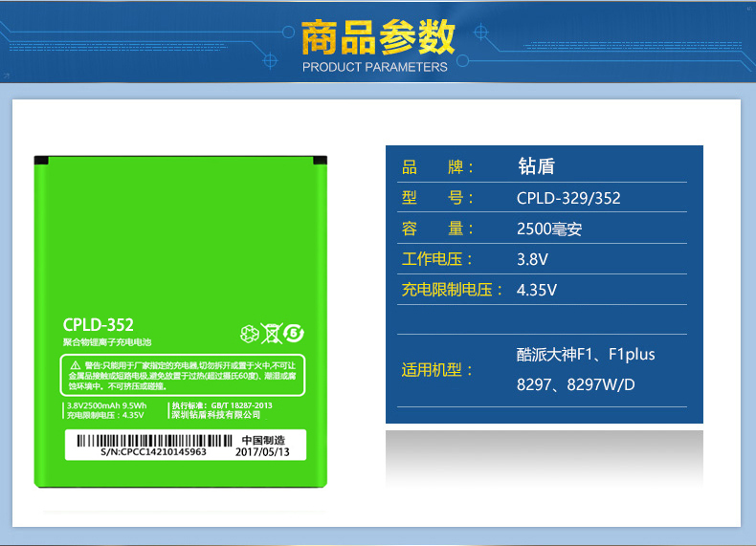
Task: Click the warning triangle icon on label
Action: (74, 366)
